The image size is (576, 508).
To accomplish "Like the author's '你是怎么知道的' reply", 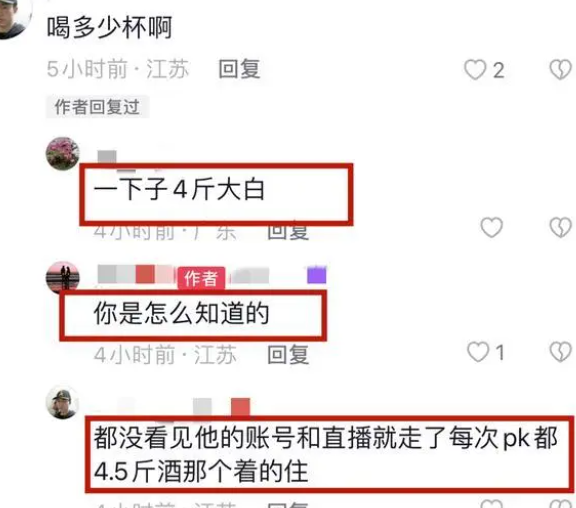I will pos(478,352).
